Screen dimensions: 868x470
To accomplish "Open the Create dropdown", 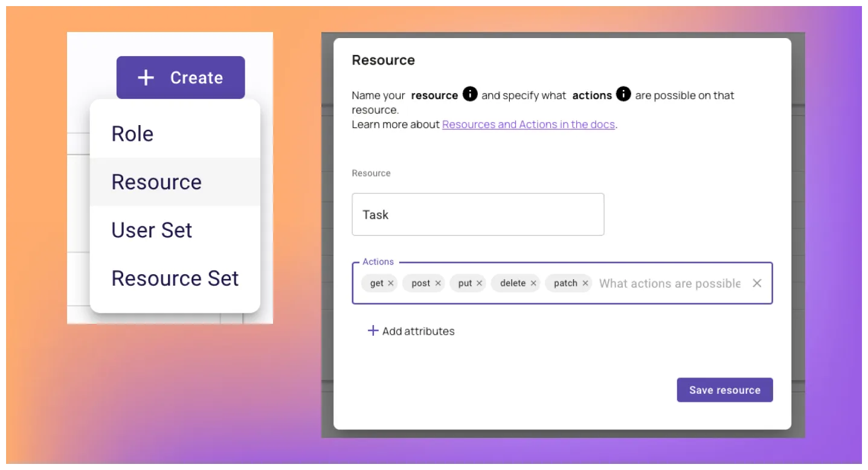I will point(181,77).
